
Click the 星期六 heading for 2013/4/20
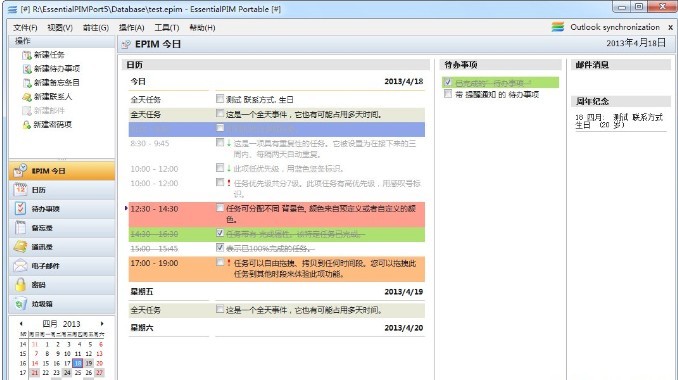tap(142, 328)
